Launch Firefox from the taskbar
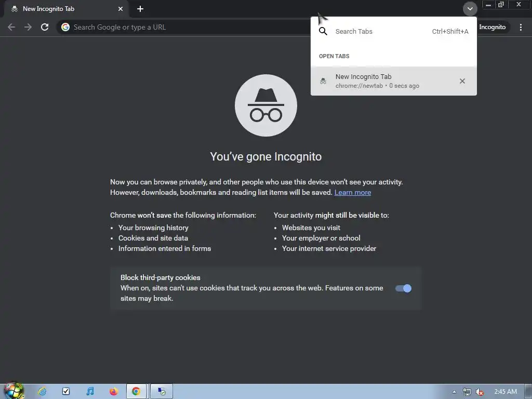The width and height of the screenshot is (532, 399). [114, 392]
